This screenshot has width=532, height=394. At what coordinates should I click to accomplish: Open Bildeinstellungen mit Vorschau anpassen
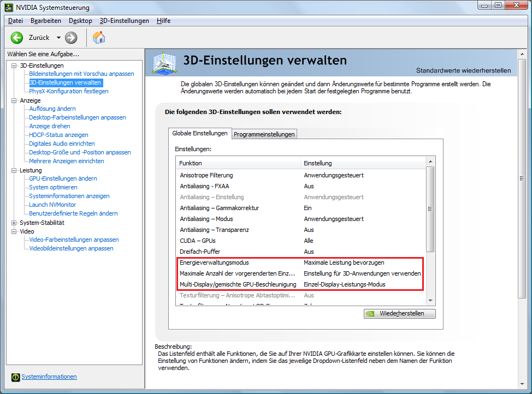coord(81,74)
